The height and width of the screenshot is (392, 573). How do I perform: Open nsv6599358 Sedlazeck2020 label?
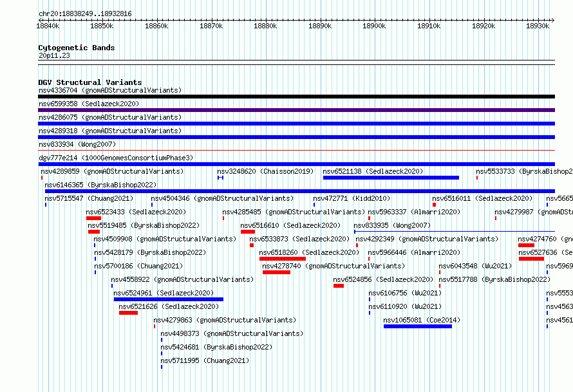click(x=89, y=104)
